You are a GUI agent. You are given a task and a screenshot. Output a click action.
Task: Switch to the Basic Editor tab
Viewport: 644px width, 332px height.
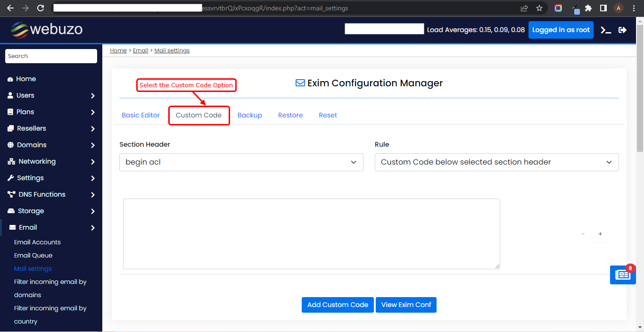tap(140, 115)
